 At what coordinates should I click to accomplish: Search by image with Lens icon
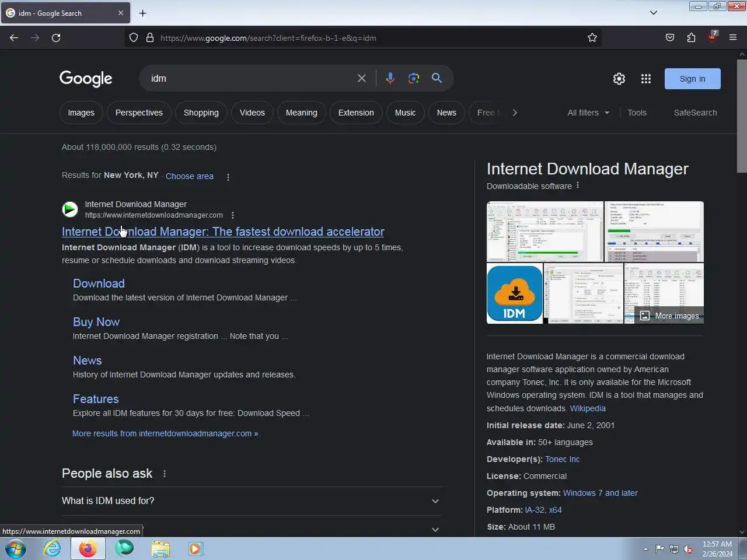[414, 78]
